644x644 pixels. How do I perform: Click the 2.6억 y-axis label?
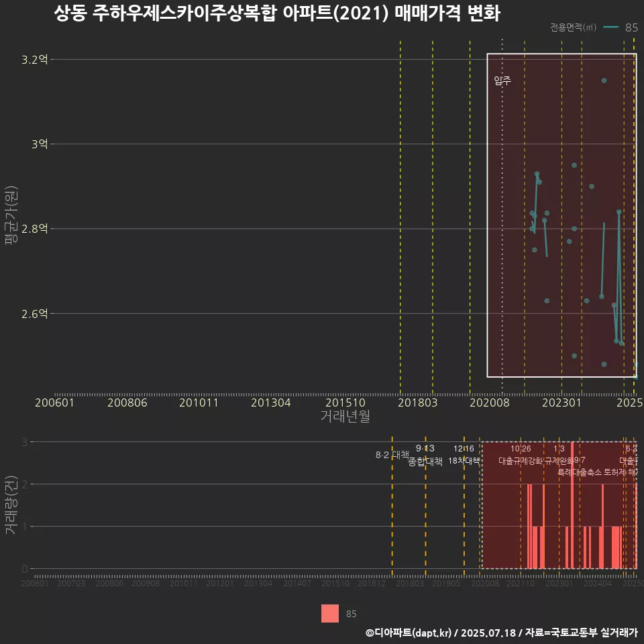click(x=34, y=314)
